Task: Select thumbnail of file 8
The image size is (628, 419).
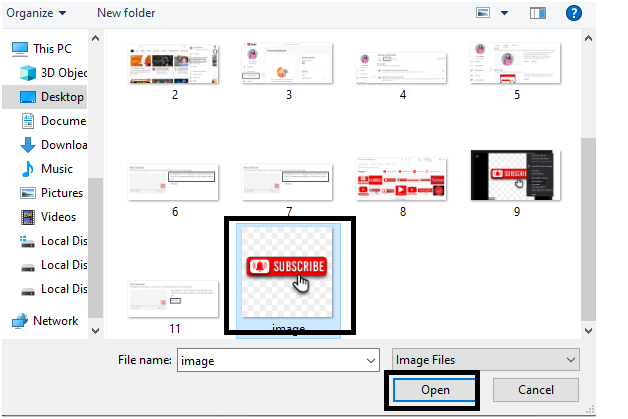Action: point(401,179)
